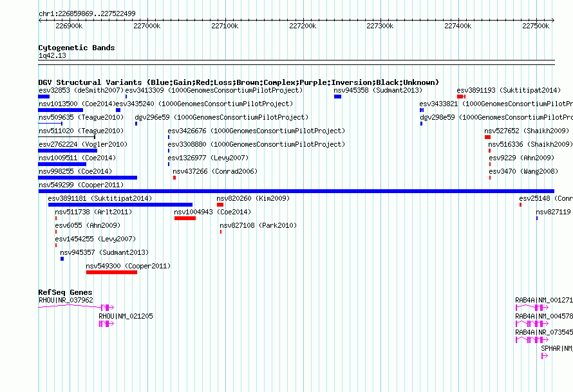Open the nsv1004943 (Coe2014) label
This screenshot has height=392, width=573.
pyautogui.click(x=212, y=212)
